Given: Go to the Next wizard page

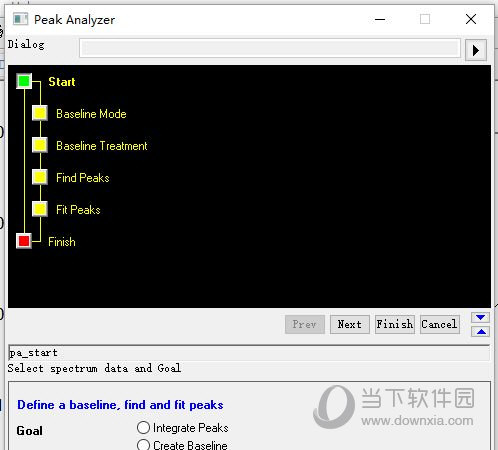Looking at the screenshot, I should coord(350,324).
